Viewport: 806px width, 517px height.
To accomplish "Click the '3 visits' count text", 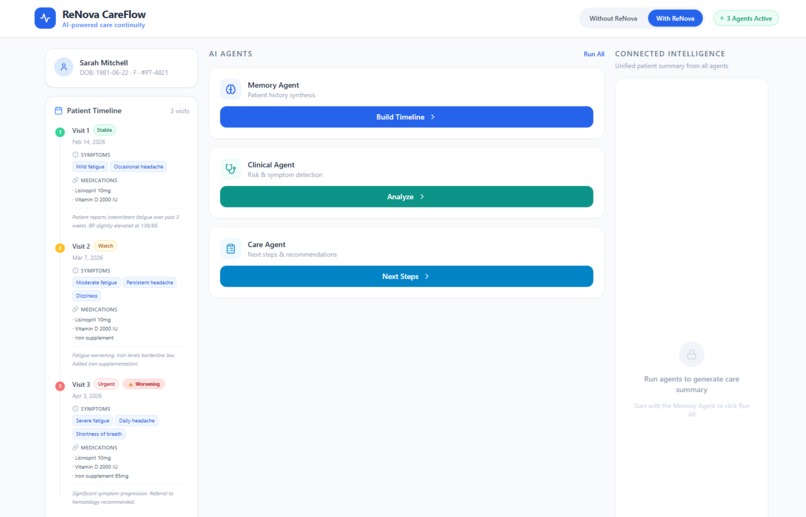I will click(180, 111).
